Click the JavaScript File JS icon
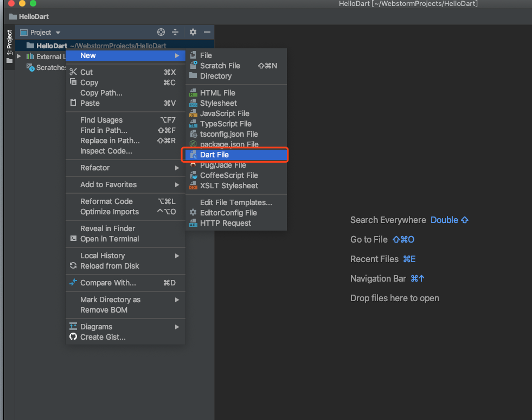Screen dimensions: 532x420 (194, 113)
